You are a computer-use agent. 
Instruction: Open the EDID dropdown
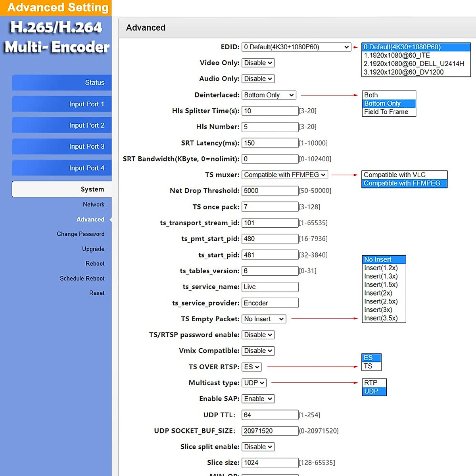(x=296, y=47)
